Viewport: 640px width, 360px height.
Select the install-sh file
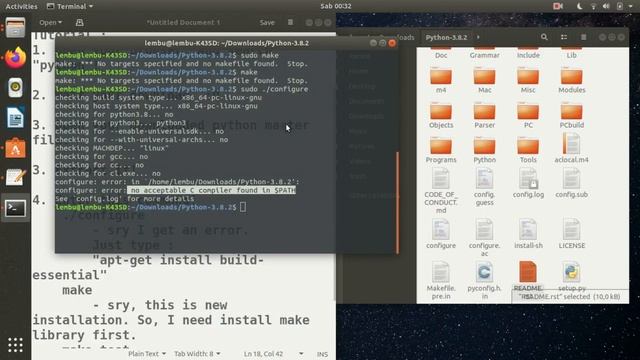point(528,234)
